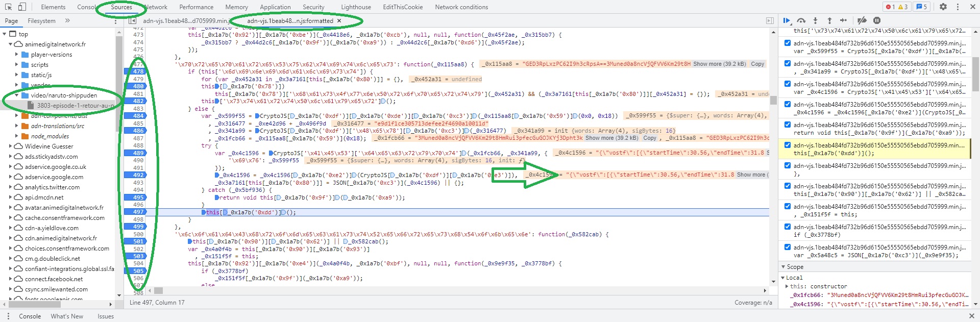Open the EditThisCookie tab
Screen dimensions: 980x322
tap(403, 7)
